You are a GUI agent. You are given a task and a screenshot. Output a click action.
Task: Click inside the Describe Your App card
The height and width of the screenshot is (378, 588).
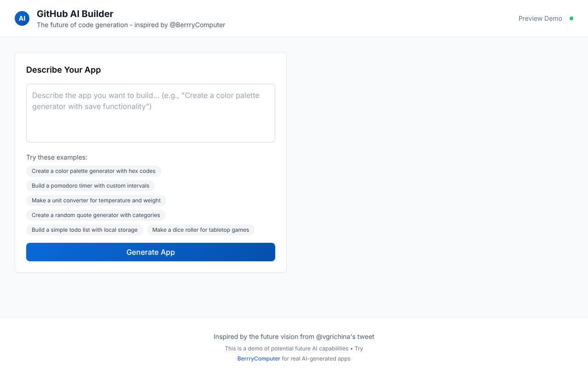point(63,70)
